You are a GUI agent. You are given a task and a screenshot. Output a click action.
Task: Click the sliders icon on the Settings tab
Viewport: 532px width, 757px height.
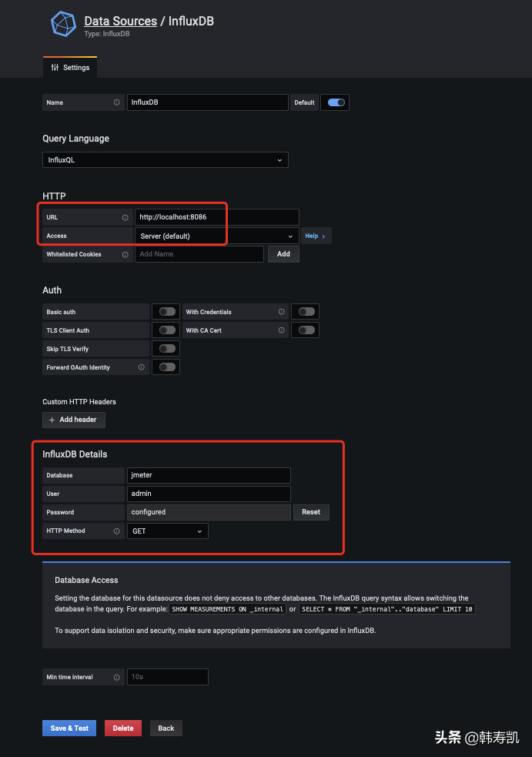coord(54,67)
